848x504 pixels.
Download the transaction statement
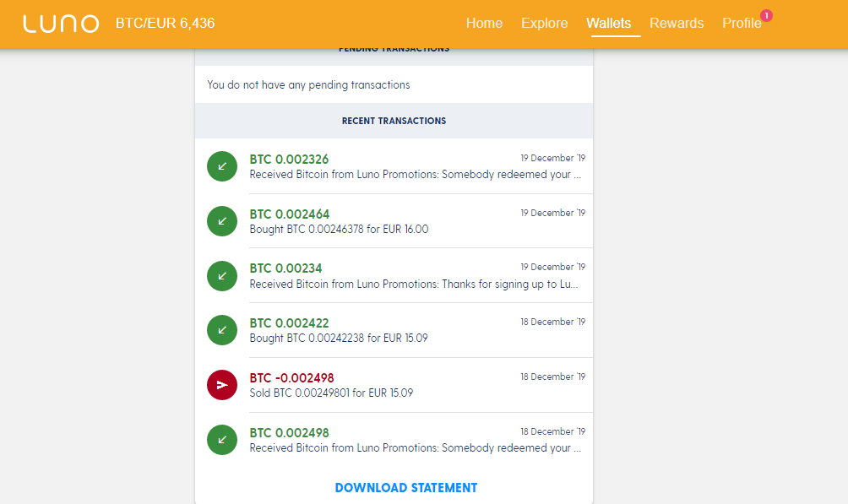(405, 488)
